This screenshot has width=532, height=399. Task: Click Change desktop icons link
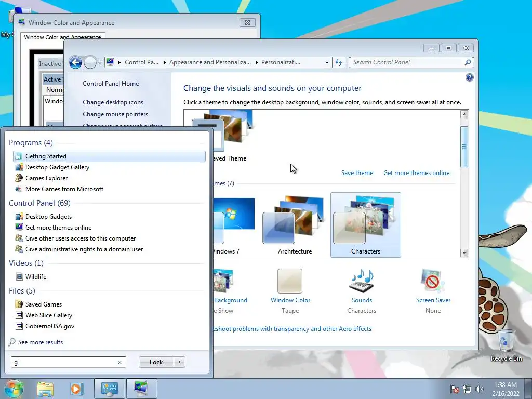click(113, 102)
